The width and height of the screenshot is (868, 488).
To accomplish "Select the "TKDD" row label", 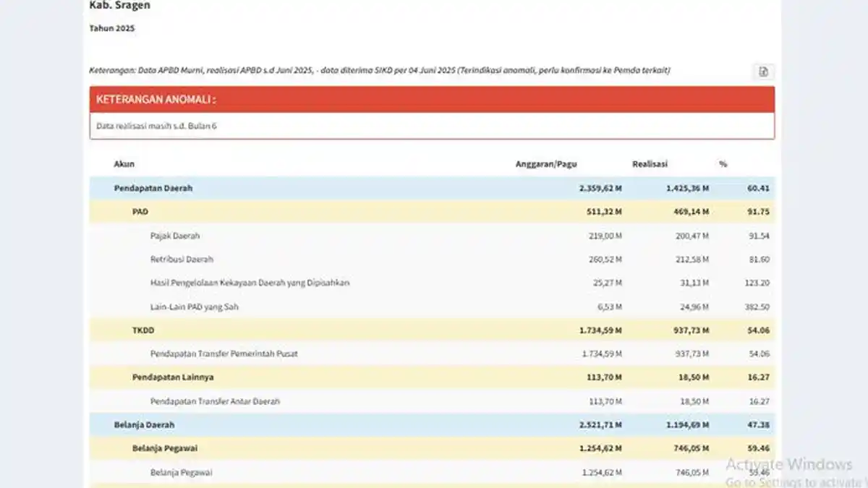I will point(143,330).
